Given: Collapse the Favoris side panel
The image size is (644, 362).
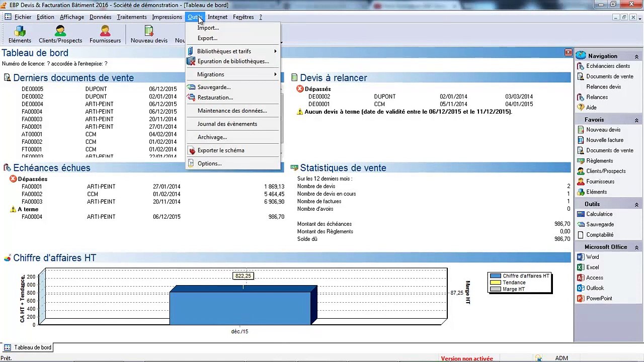Looking at the screenshot, I should [x=636, y=120].
